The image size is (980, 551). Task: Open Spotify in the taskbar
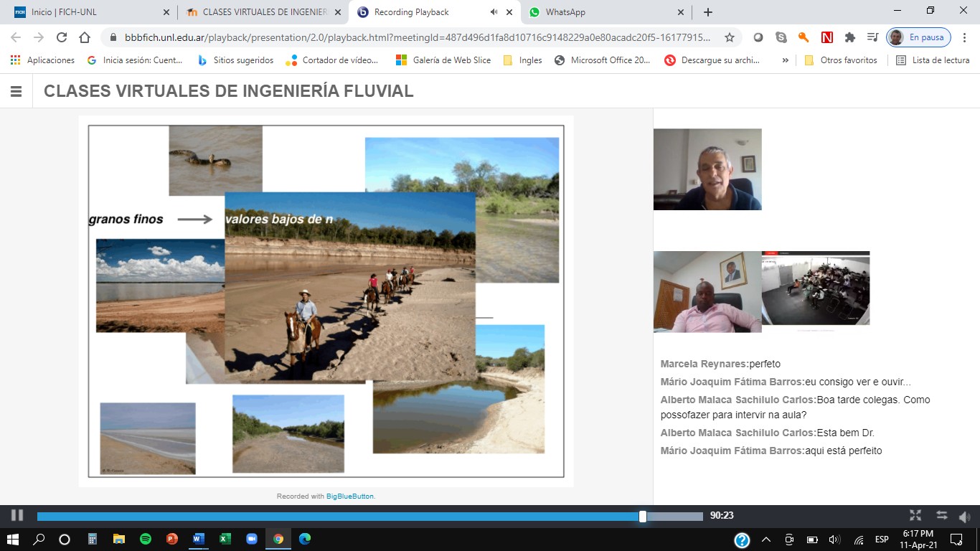click(145, 539)
